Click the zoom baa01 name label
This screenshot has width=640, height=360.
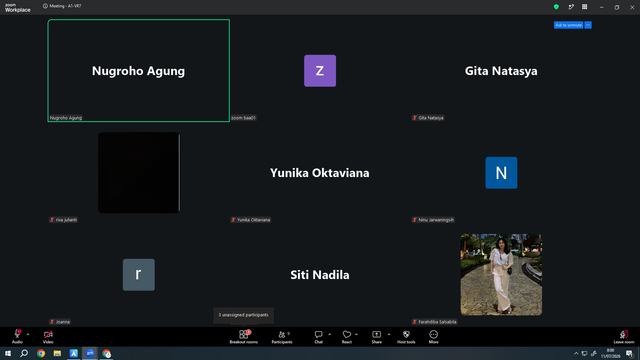[244, 118]
